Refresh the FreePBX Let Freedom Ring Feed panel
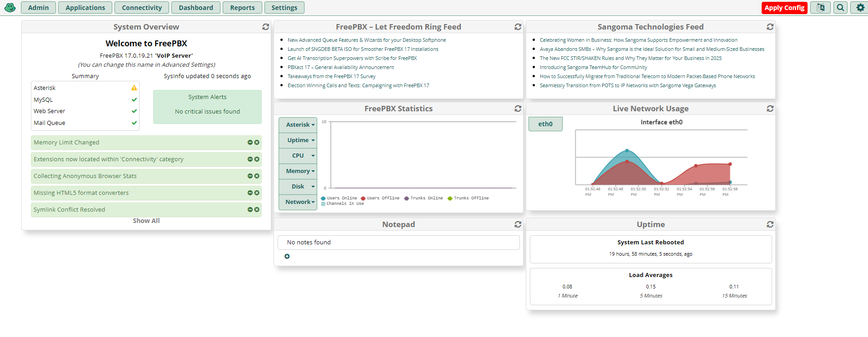 [518, 27]
